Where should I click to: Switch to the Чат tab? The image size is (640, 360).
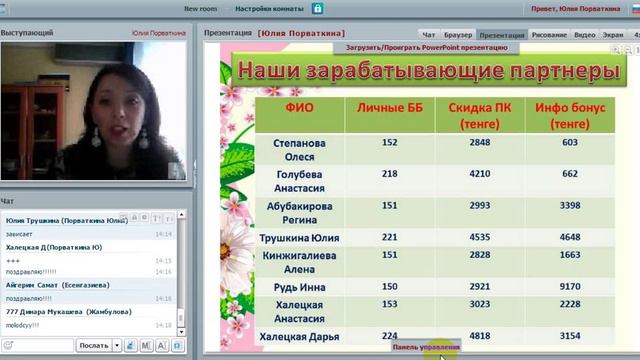429,35
